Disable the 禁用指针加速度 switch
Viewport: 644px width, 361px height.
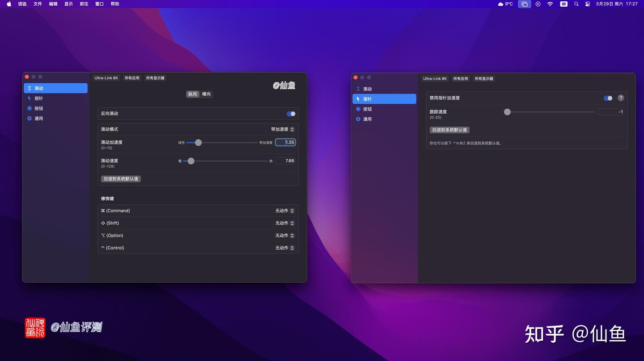[x=607, y=98]
